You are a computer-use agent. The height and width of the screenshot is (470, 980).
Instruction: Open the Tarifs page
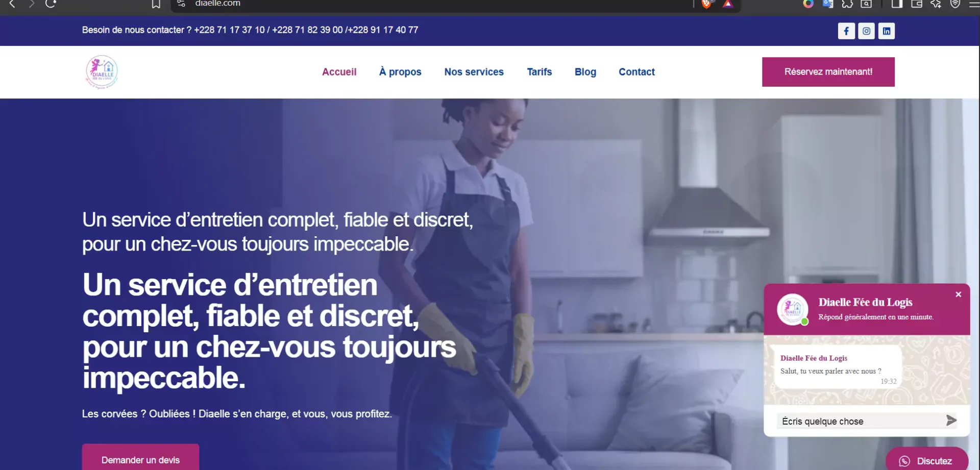point(540,72)
